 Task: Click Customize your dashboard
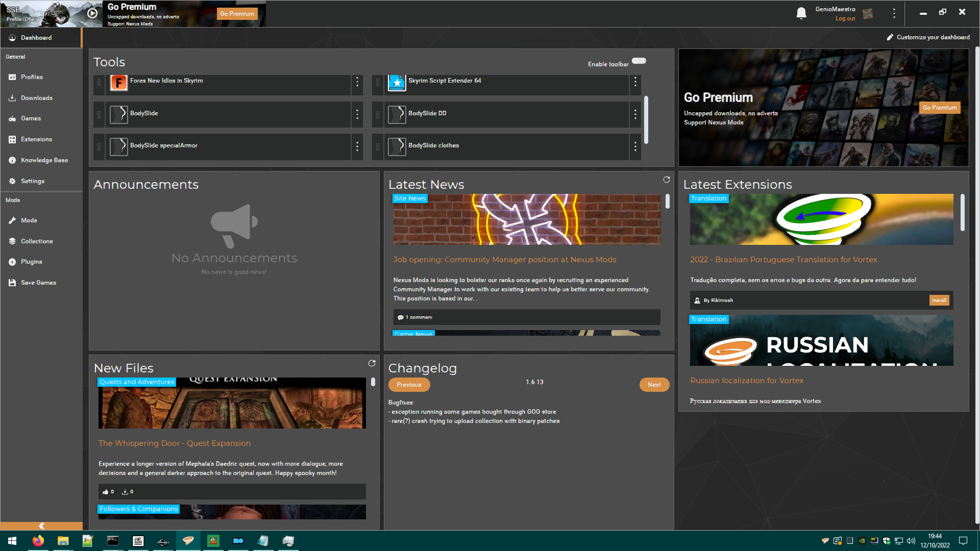pyautogui.click(x=928, y=37)
